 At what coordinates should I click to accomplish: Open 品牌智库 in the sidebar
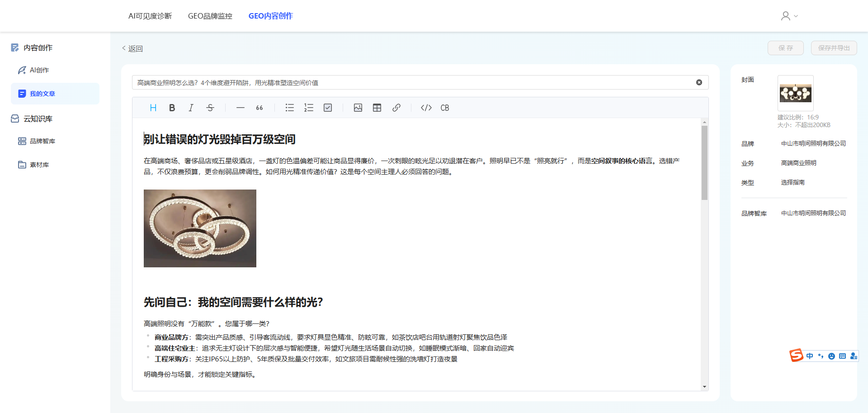(x=42, y=141)
